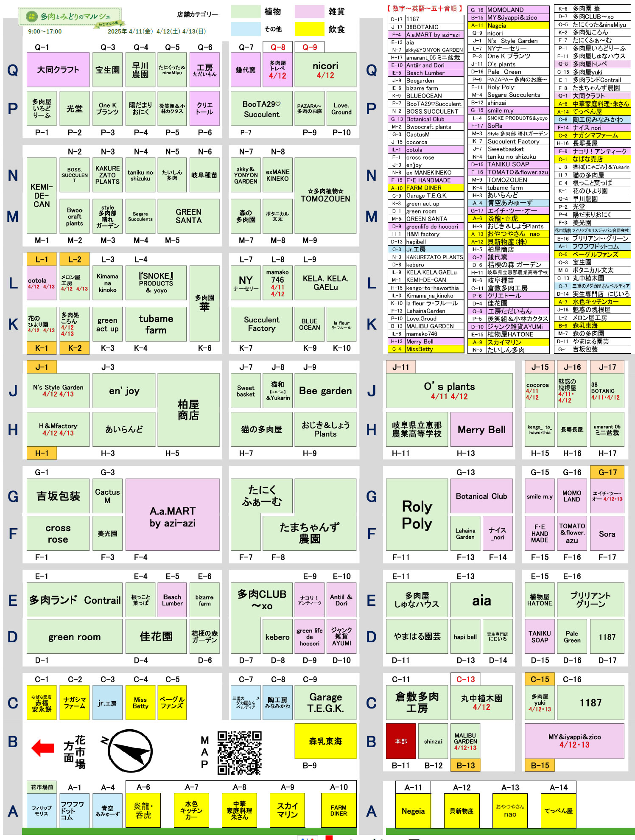The width and height of the screenshot is (635, 840).
Task: Select the O's plants 4/11 4/12 booth block
Action: pyautogui.click(x=449, y=391)
